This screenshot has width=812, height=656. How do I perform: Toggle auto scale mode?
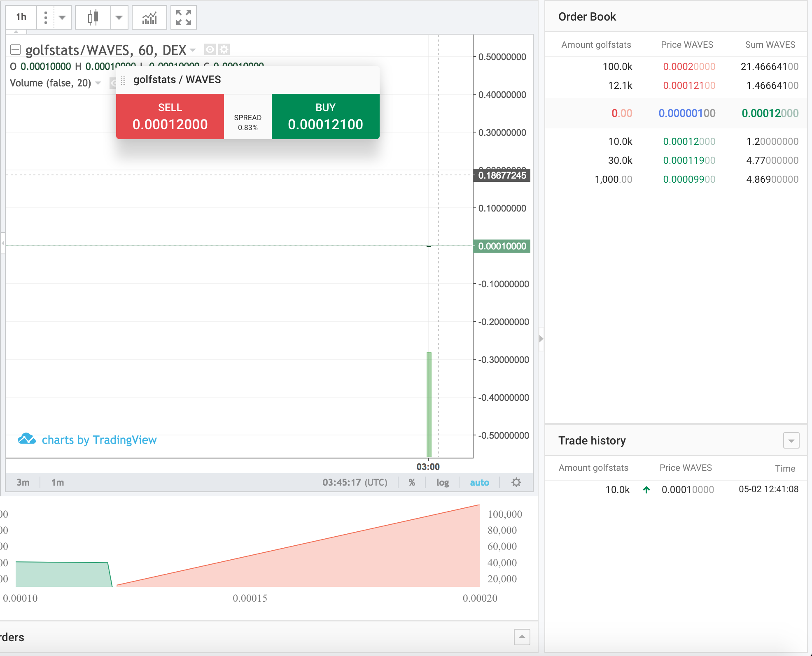(479, 482)
